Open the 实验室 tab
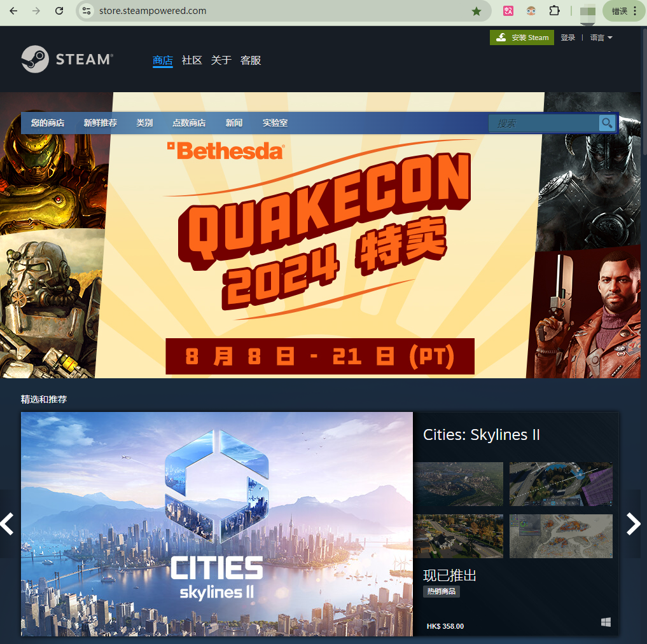This screenshot has width=647, height=644. tap(275, 123)
